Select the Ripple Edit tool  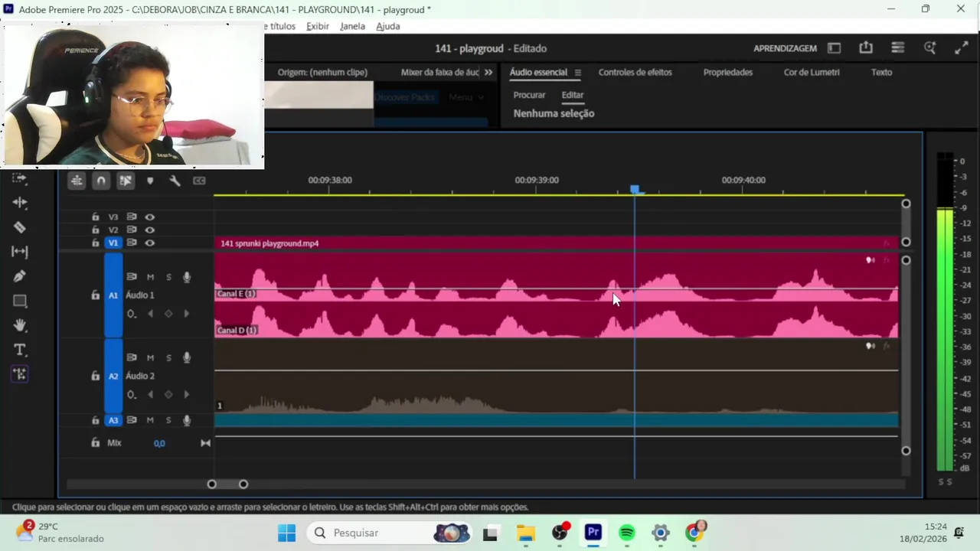click(x=20, y=203)
